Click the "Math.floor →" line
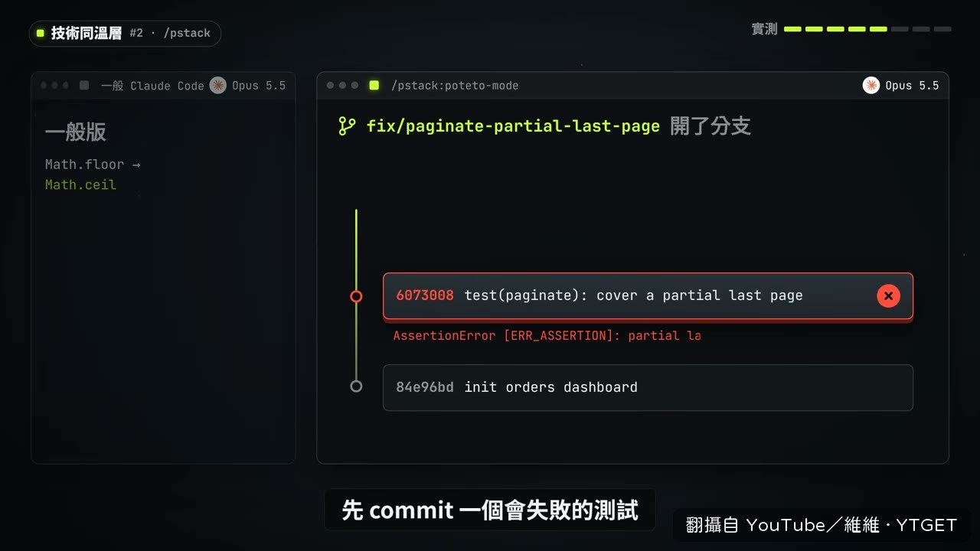Image resolution: width=980 pixels, height=551 pixels. click(93, 165)
